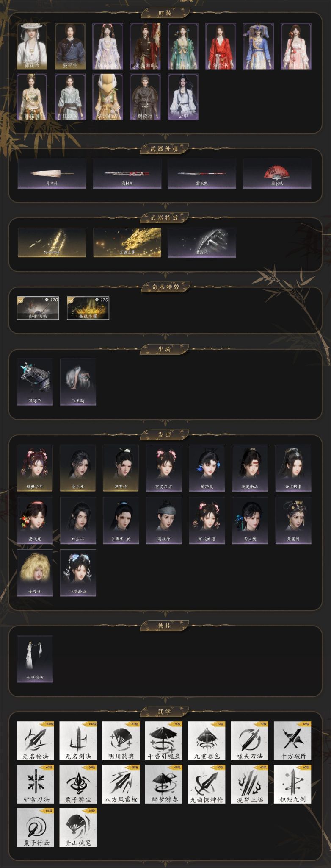Click the 发型 section header

[165, 435]
